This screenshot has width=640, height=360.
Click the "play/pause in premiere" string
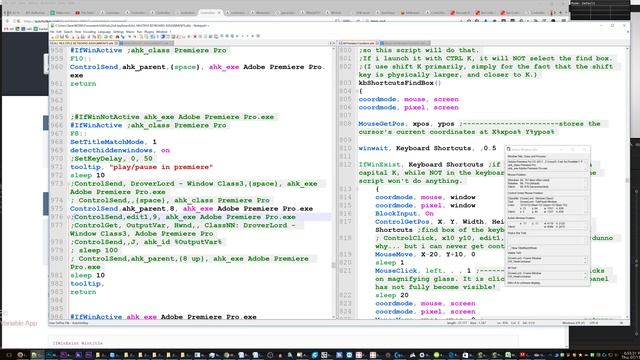(x=161, y=167)
